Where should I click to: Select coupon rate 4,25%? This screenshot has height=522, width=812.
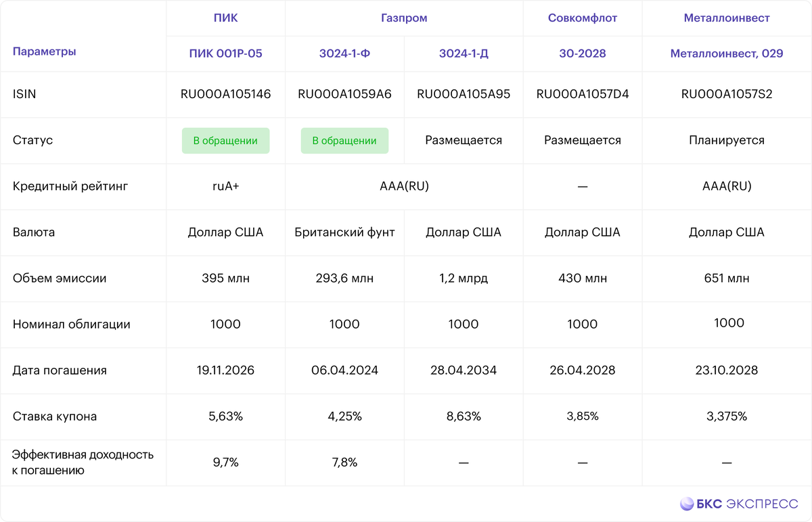tap(344, 417)
